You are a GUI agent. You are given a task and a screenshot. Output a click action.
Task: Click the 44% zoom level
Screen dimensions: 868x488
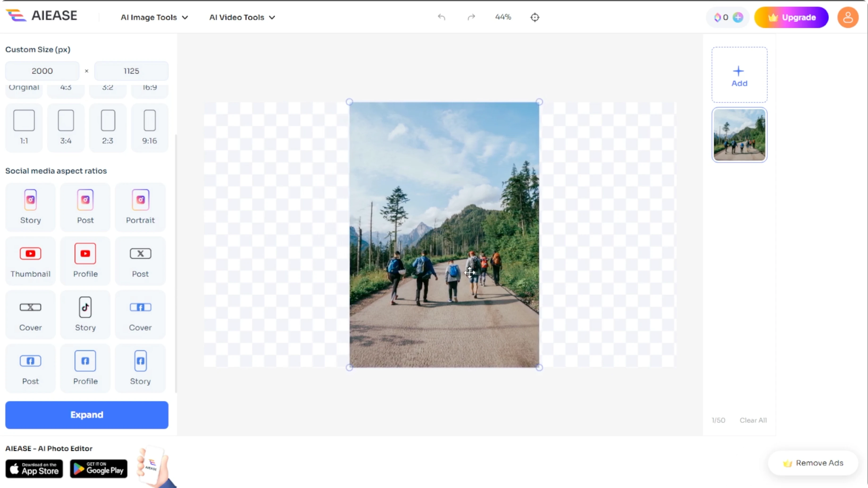coord(503,17)
